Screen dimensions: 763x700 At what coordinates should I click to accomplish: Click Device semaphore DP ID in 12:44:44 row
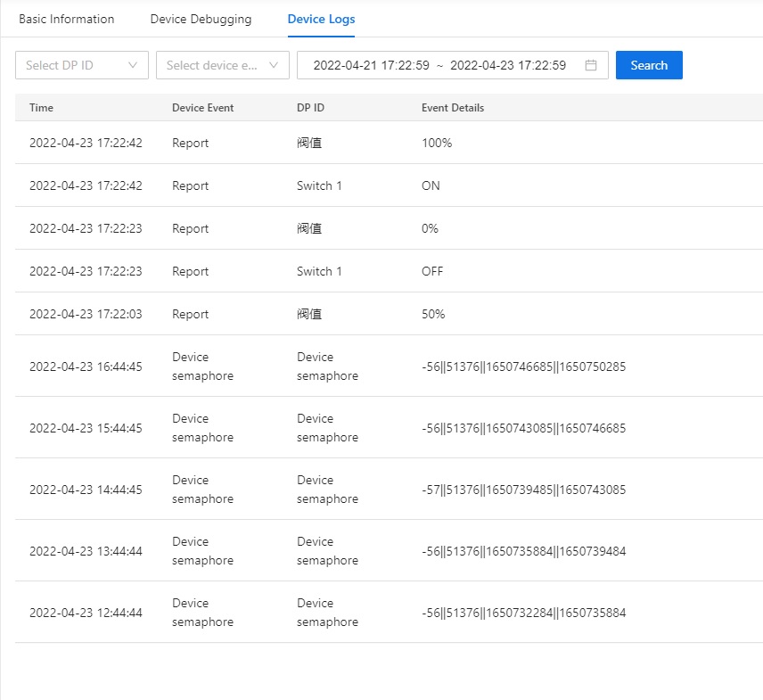(x=327, y=613)
